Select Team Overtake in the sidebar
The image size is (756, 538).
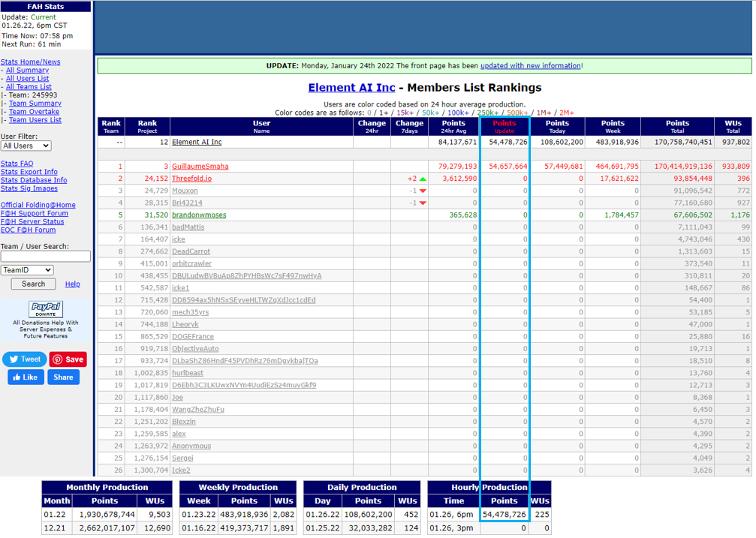click(34, 112)
